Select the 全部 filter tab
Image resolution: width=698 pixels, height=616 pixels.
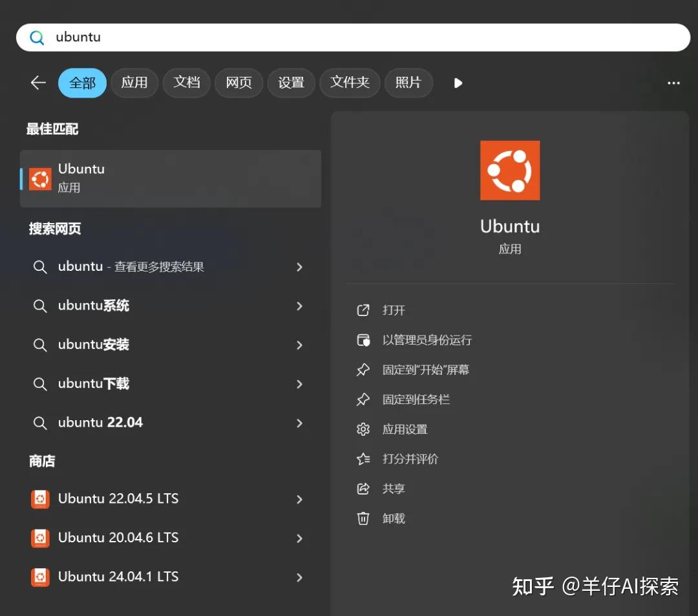[82, 83]
